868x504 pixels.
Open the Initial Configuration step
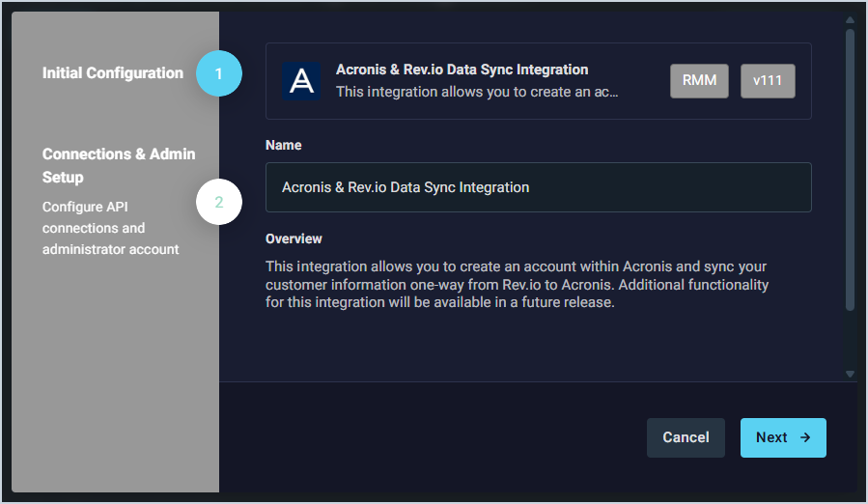(x=113, y=73)
